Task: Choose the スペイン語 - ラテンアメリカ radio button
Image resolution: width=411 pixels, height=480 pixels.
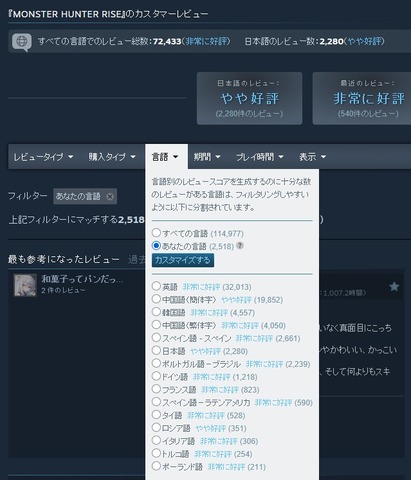Action: pos(156,402)
